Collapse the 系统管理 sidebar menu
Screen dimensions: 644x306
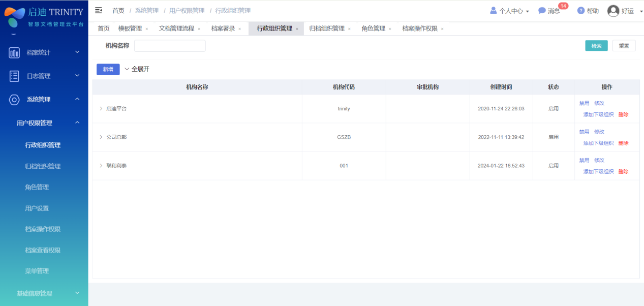77,99
